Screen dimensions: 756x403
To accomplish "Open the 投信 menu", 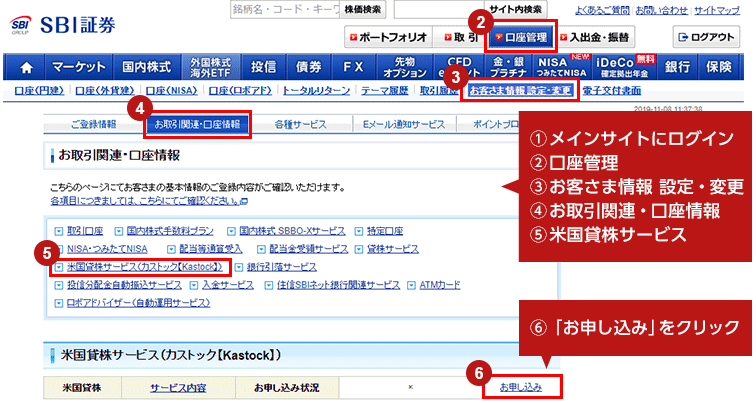I will (x=263, y=67).
